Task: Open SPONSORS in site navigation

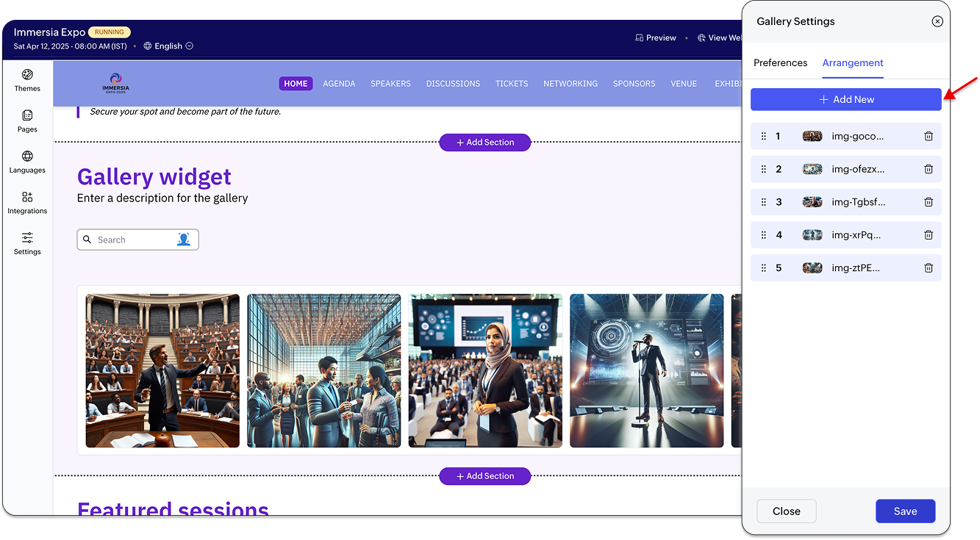Action: click(x=634, y=84)
